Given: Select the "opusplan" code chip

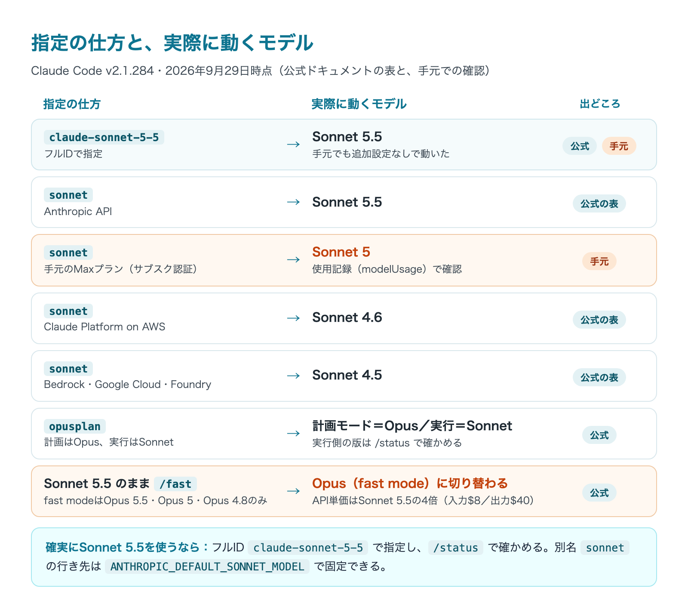Looking at the screenshot, I should 75,426.
